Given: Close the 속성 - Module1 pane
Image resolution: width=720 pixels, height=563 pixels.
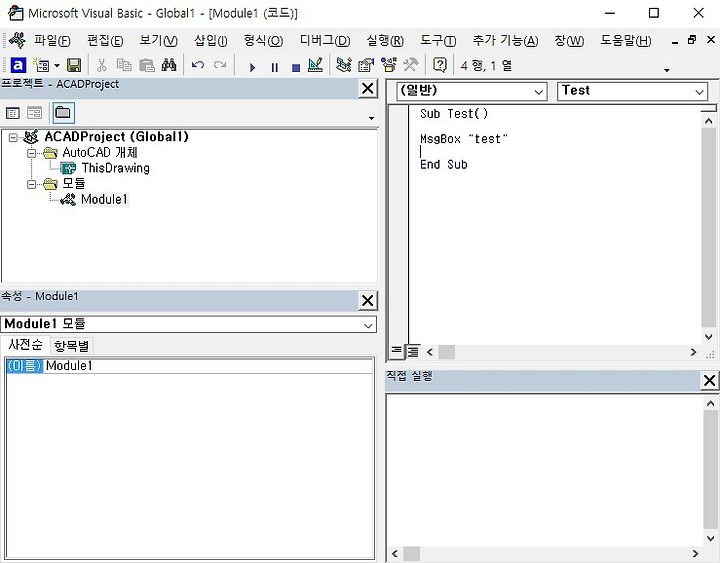Looking at the screenshot, I should (368, 300).
